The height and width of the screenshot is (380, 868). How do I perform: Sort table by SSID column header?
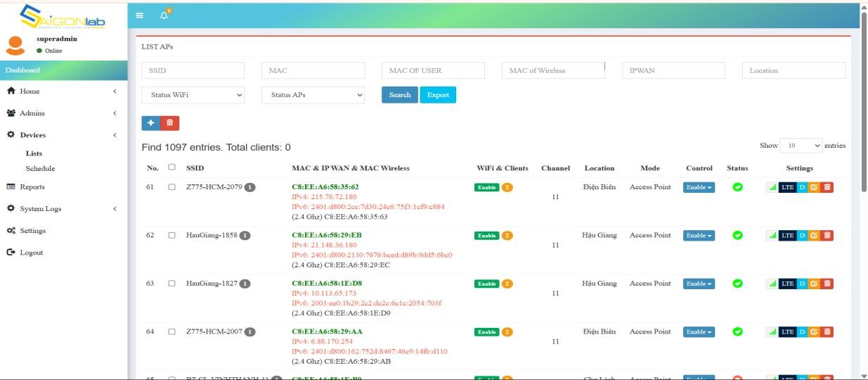tap(195, 168)
